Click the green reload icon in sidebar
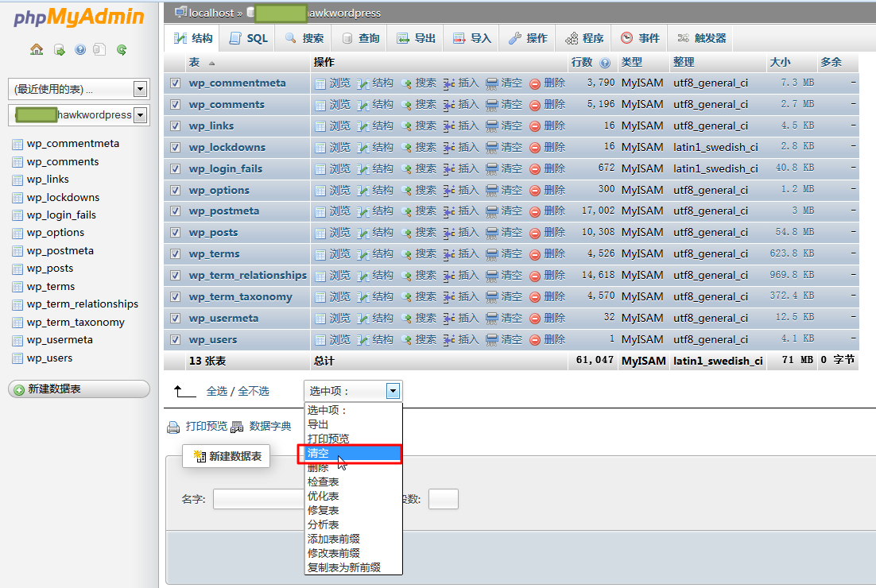The width and height of the screenshot is (876, 588). pyautogui.click(x=122, y=50)
